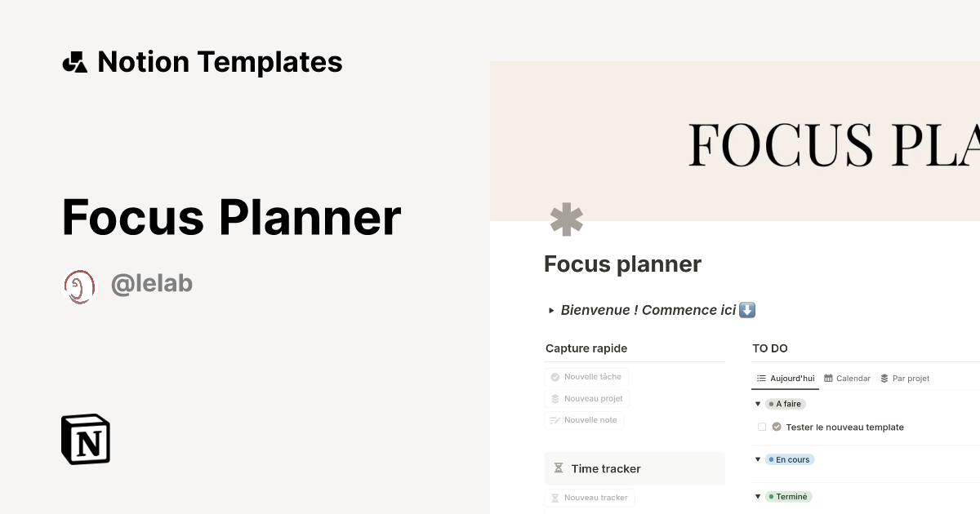Collapse the Terminé group
The image size is (980, 514).
point(757,496)
